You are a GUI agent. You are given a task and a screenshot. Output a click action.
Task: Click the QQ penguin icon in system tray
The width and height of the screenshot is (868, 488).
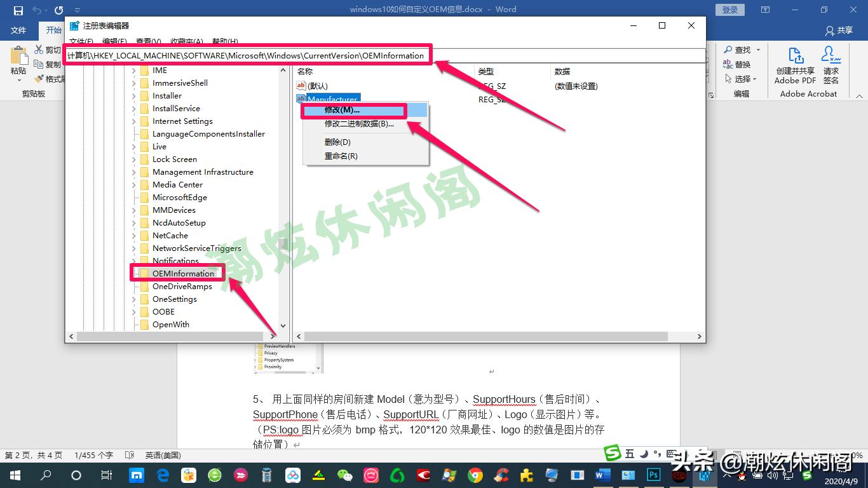pos(742,476)
